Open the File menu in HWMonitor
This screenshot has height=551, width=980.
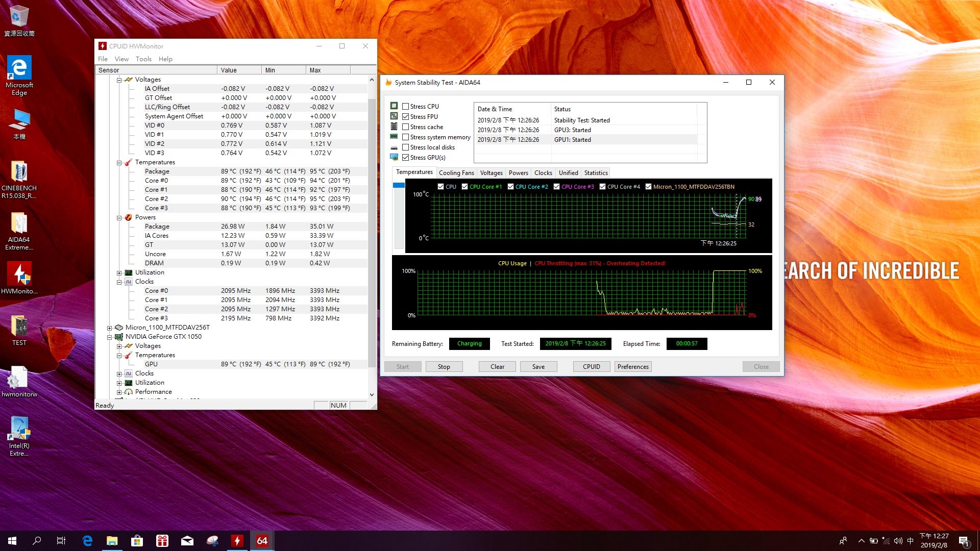tap(103, 59)
